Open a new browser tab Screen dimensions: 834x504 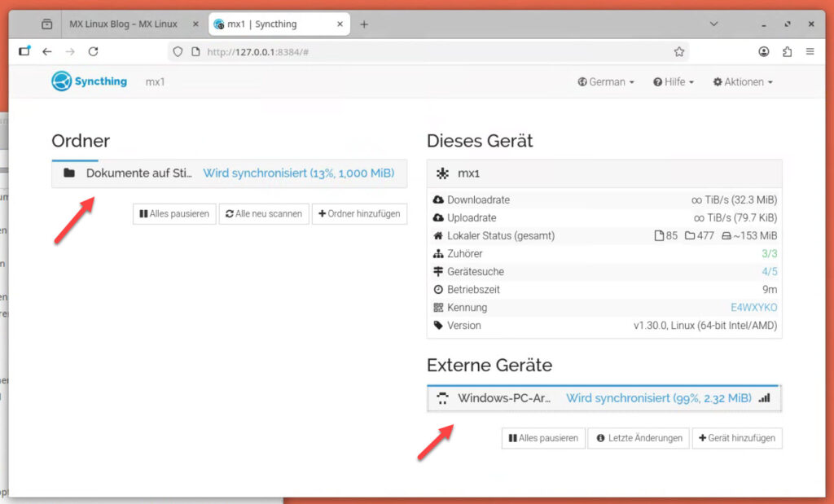click(364, 24)
